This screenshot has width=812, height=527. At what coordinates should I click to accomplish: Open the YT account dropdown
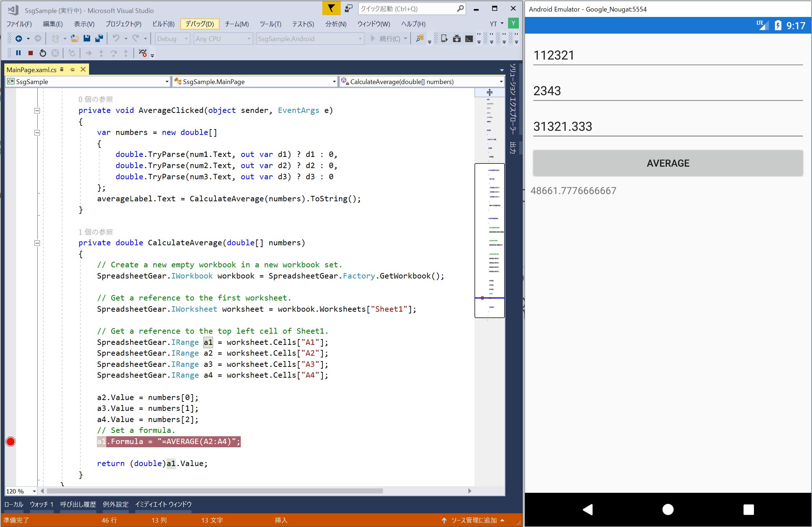coord(497,24)
